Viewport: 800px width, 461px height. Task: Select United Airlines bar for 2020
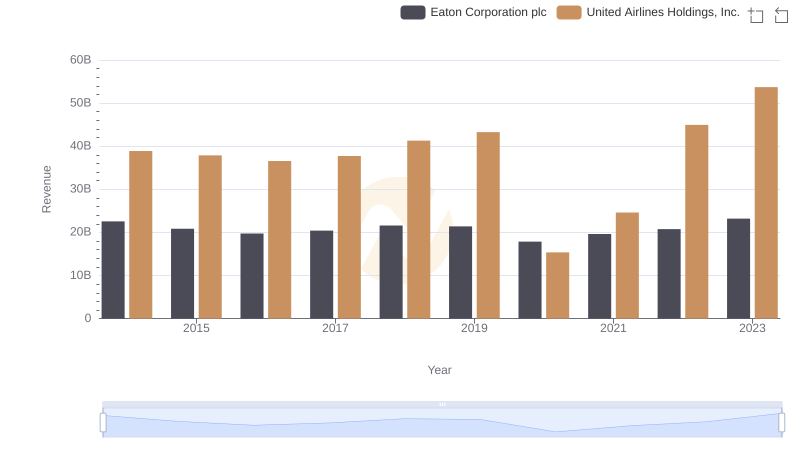(558, 286)
